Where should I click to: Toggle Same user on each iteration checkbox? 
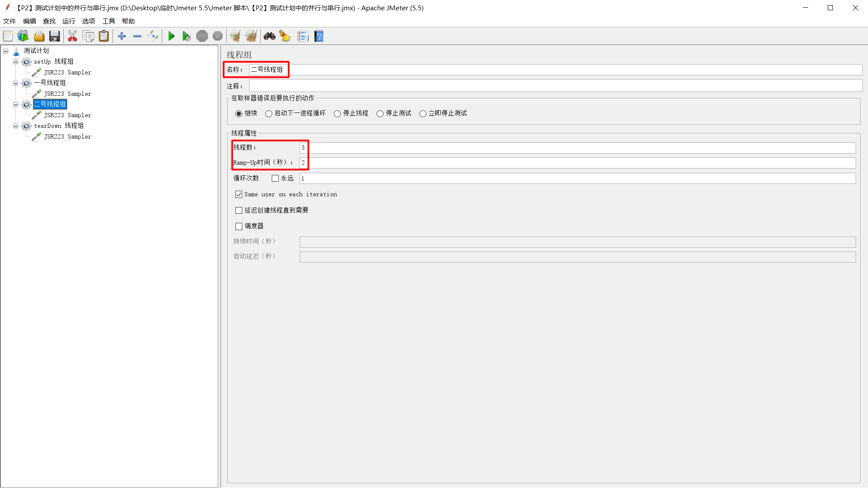point(239,195)
